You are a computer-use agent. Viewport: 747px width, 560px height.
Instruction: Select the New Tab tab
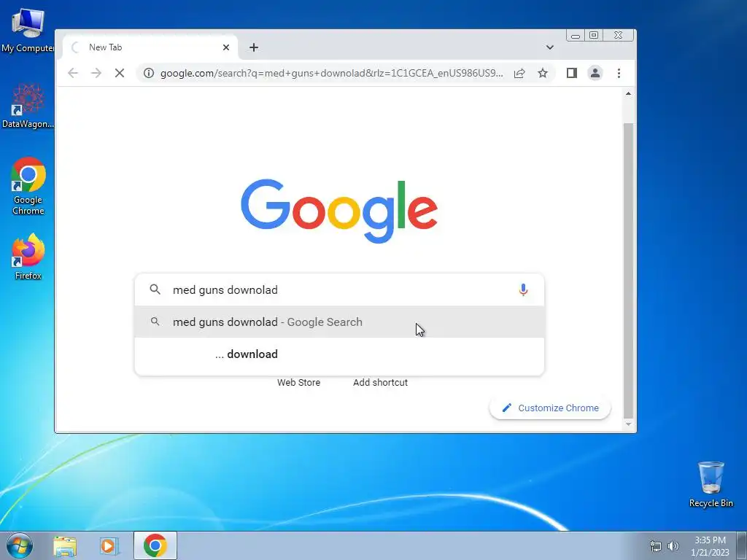(150, 47)
